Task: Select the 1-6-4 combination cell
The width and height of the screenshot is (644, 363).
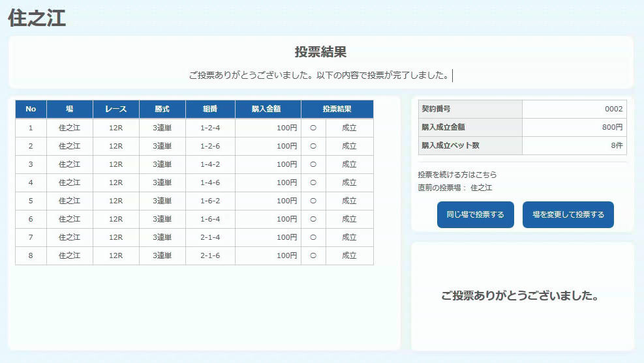Action: [x=210, y=219]
